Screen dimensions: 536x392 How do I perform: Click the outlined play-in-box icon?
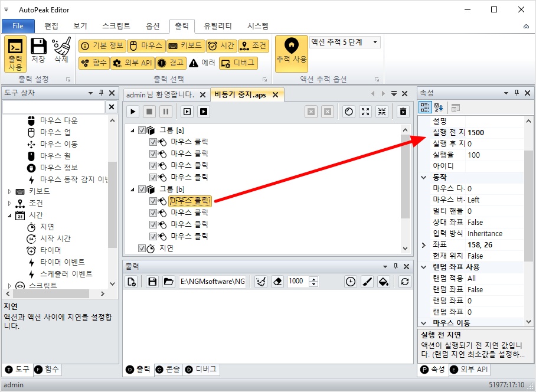point(187,112)
